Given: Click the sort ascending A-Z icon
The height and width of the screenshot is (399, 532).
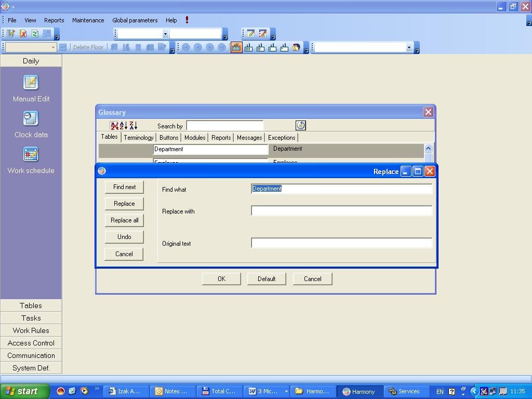Looking at the screenshot, I should coord(124,126).
